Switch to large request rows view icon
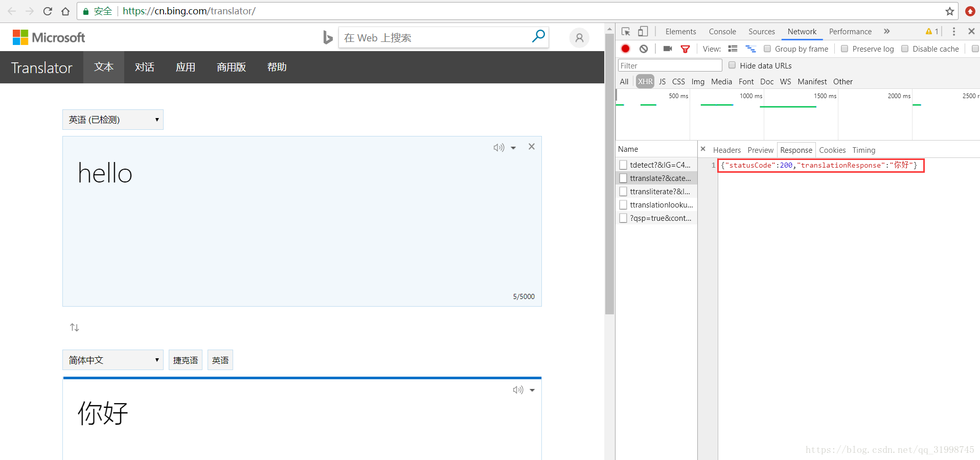 (x=733, y=49)
